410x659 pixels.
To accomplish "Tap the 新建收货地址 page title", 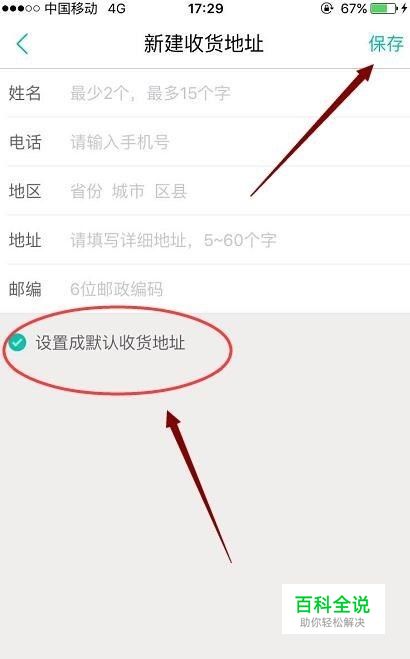I will (204, 44).
